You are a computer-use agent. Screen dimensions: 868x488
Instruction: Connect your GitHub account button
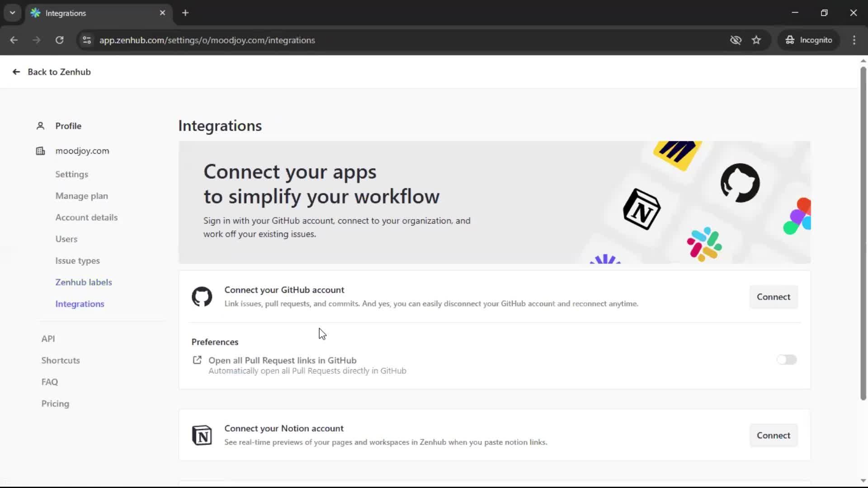pyautogui.click(x=774, y=297)
